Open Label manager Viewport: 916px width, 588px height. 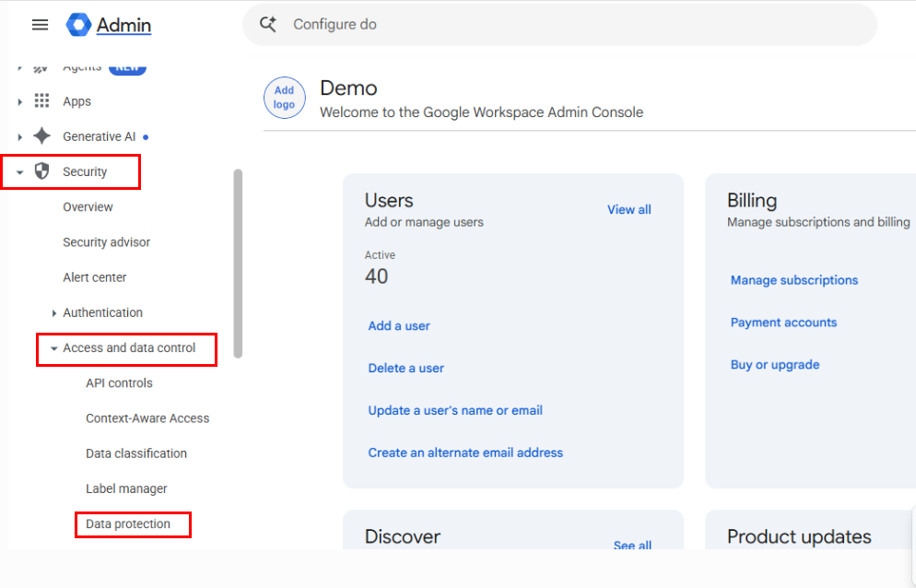click(126, 488)
